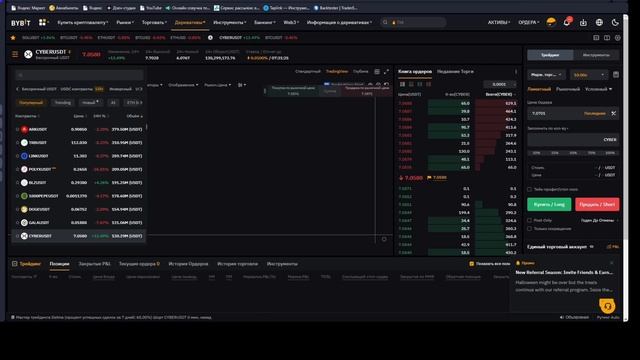Image resolution: width=640 pixels, height=360 pixels.
Task: Open the language globe icon
Action: pos(599,22)
